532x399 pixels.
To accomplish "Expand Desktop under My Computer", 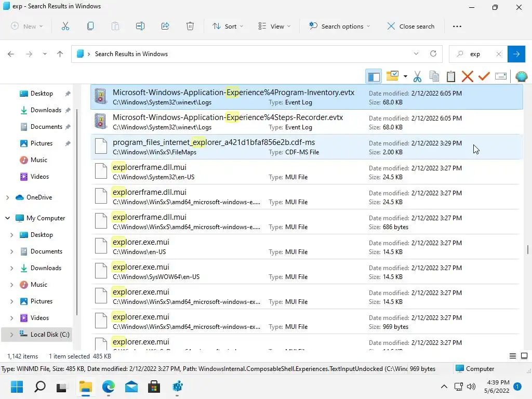I will click(11, 235).
